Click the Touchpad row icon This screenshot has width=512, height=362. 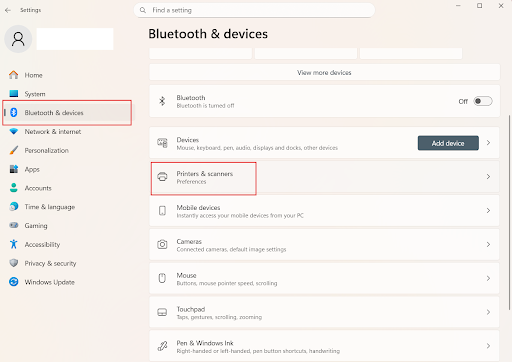point(162,312)
